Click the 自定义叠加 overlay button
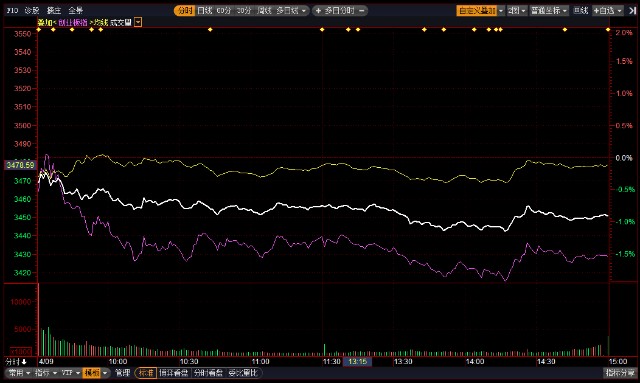The width and height of the screenshot is (640, 383). (477, 11)
